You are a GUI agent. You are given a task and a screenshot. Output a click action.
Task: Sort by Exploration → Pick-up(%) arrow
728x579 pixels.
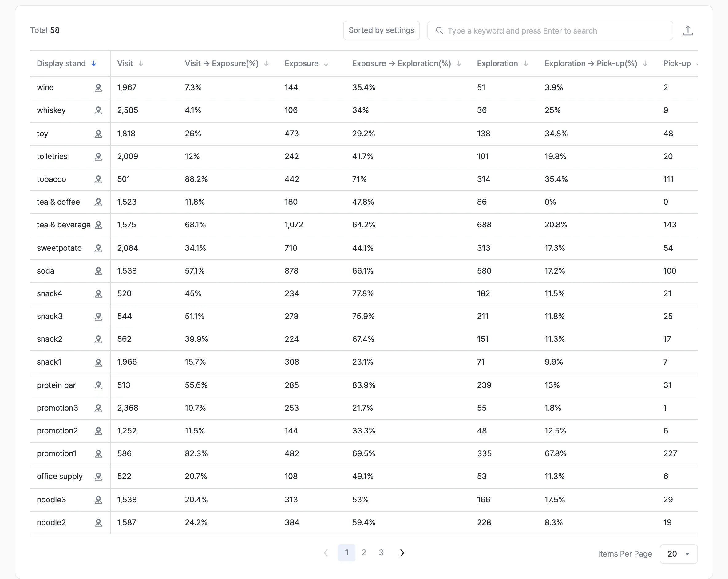[x=645, y=63]
